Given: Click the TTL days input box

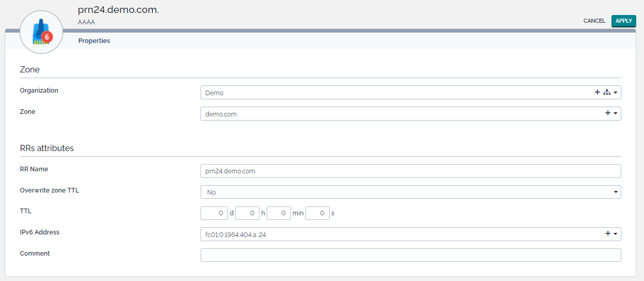Looking at the screenshot, I should tap(214, 213).
